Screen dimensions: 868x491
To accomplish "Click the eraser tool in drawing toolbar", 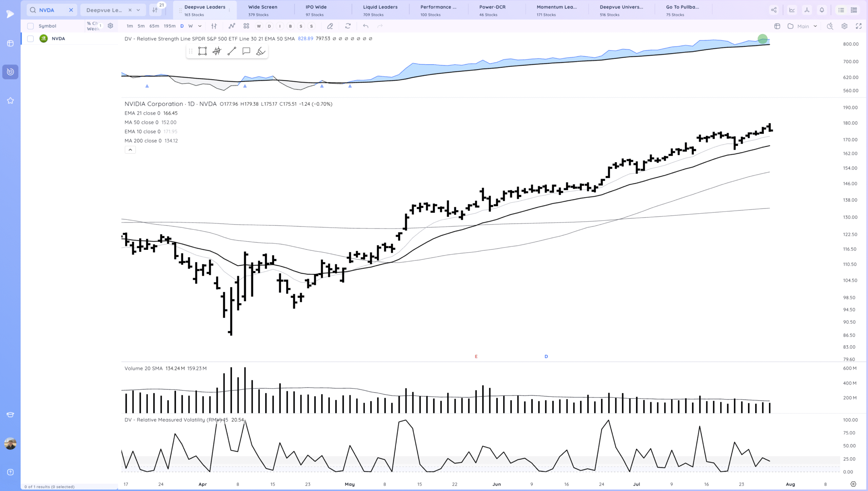I will coord(260,51).
